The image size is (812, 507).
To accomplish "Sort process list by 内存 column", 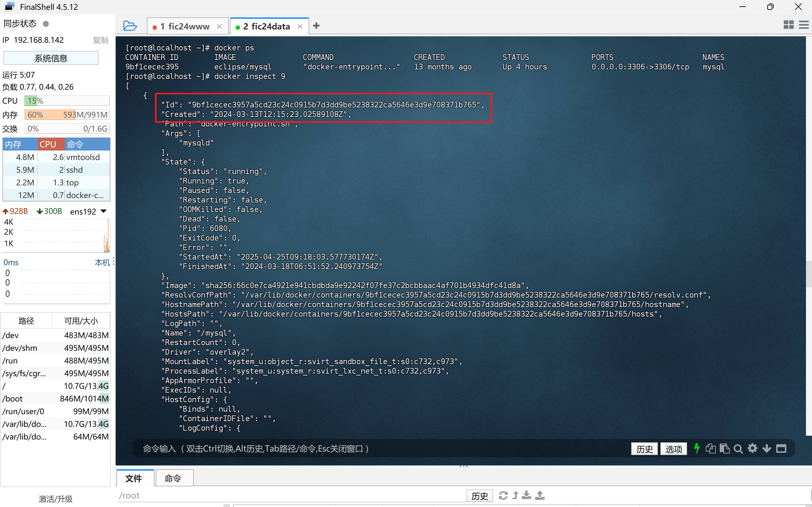I will click(x=19, y=144).
